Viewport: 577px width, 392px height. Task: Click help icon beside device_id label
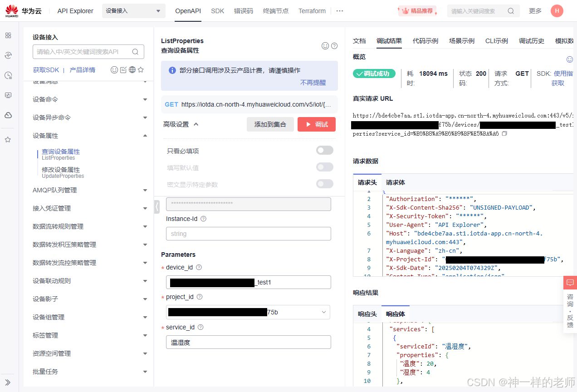click(x=199, y=267)
